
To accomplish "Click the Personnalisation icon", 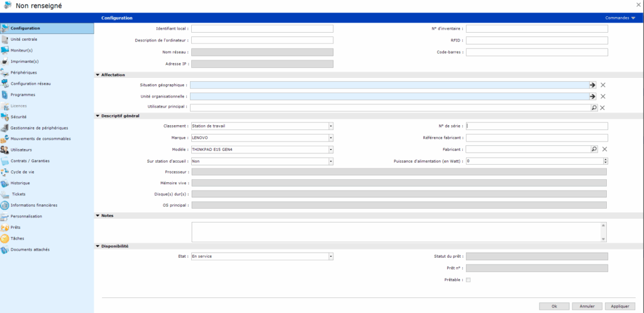I will click(x=5, y=216).
